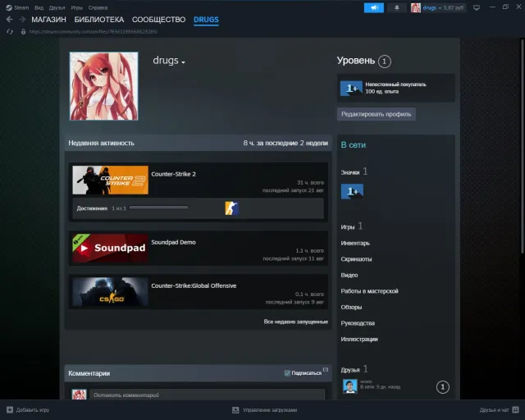
Task: Open the account menu drugs dropdown
Action: pos(432,7)
